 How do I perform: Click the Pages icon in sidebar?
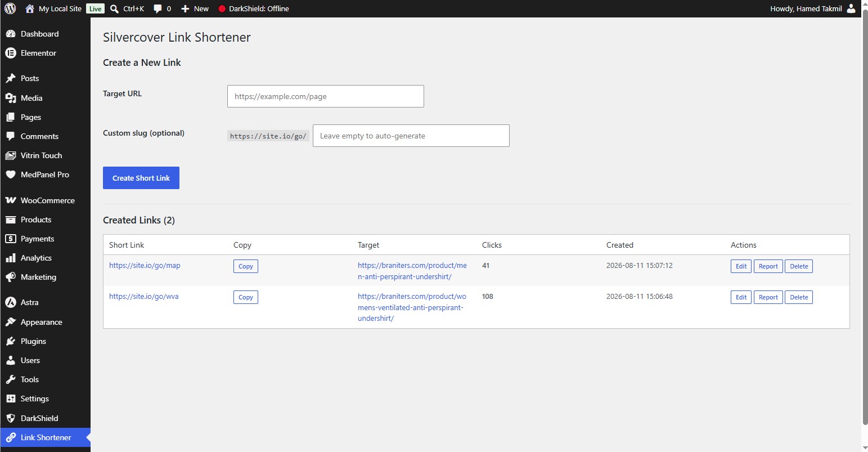pos(10,117)
